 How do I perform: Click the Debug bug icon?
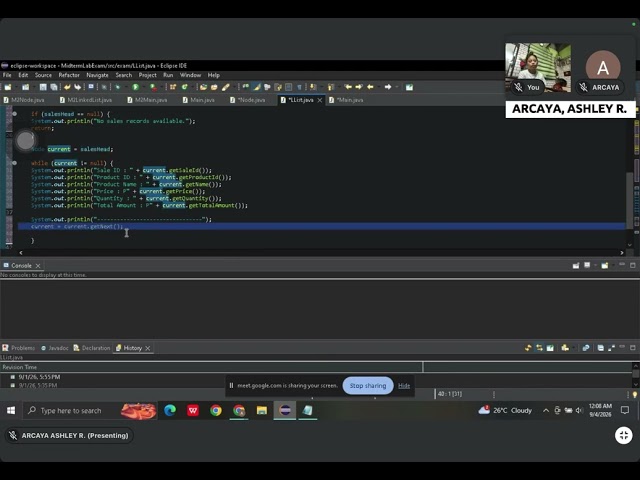(118, 87)
